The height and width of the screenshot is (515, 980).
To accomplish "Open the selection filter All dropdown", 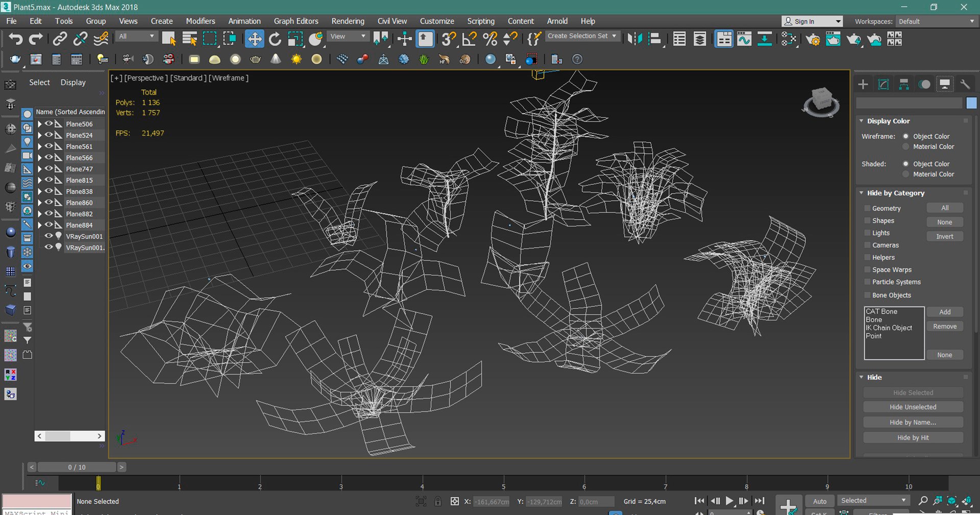I will pos(136,36).
